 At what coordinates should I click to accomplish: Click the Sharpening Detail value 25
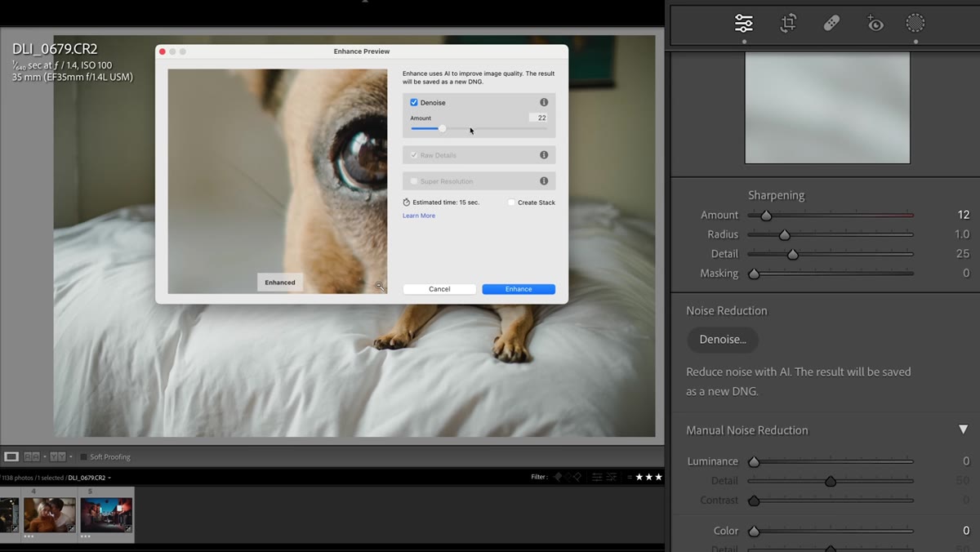(963, 254)
